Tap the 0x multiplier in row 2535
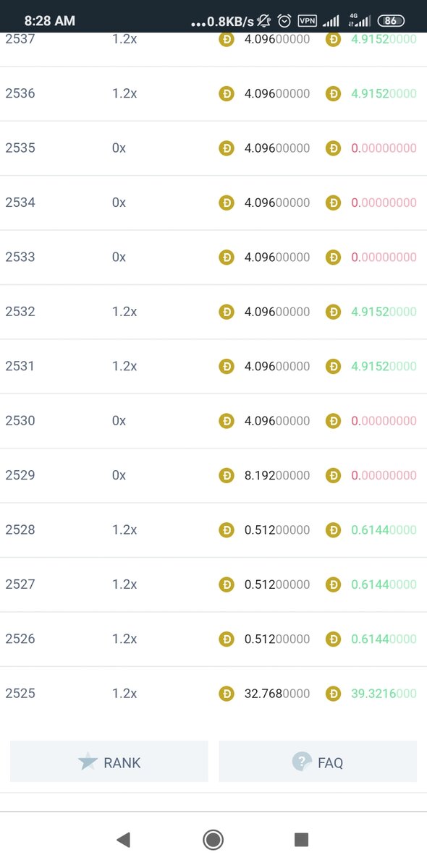 (x=119, y=148)
